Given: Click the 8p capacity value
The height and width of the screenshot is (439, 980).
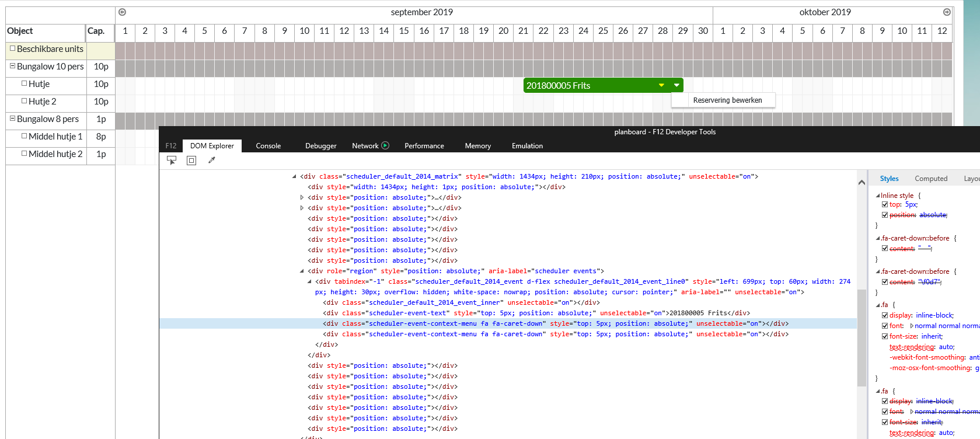Looking at the screenshot, I should pos(101,137).
